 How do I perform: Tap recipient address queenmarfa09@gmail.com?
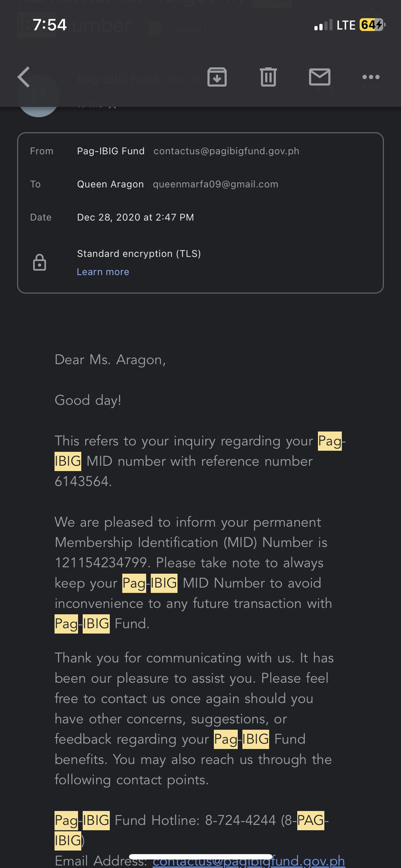[x=215, y=184]
